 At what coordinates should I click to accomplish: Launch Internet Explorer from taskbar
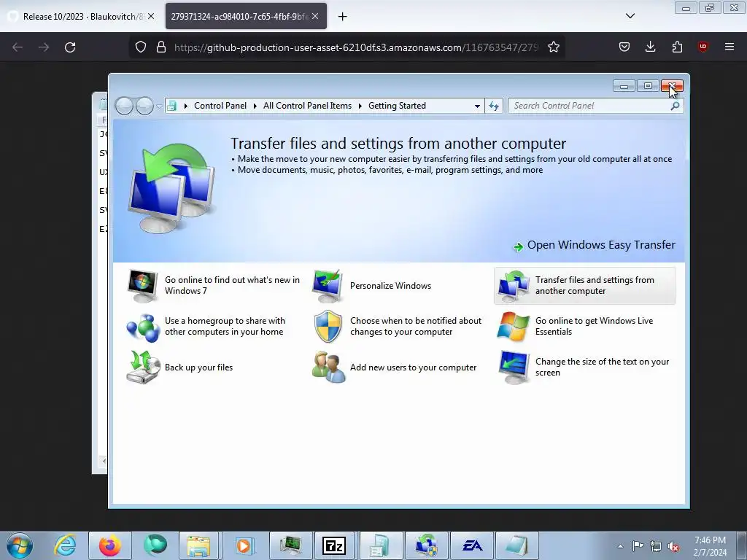tap(65, 545)
